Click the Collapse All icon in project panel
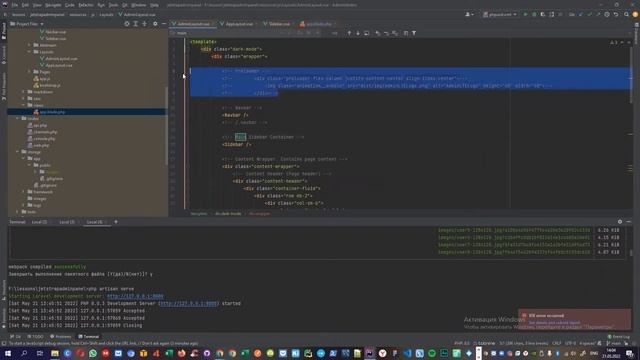Screen dimensions: 640x360 click(x=144, y=24)
